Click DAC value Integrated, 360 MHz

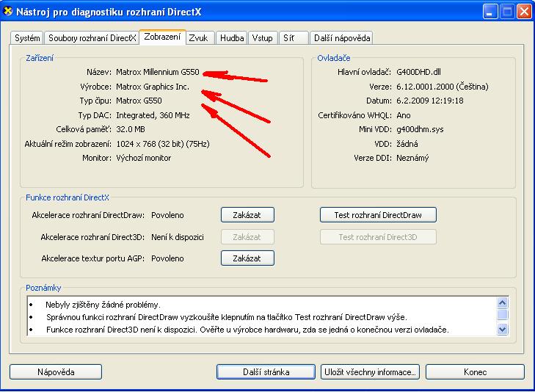pyautogui.click(x=153, y=115)
